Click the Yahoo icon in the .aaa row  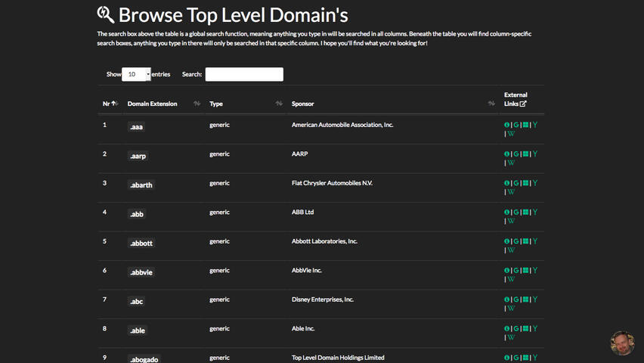[535, 125]
